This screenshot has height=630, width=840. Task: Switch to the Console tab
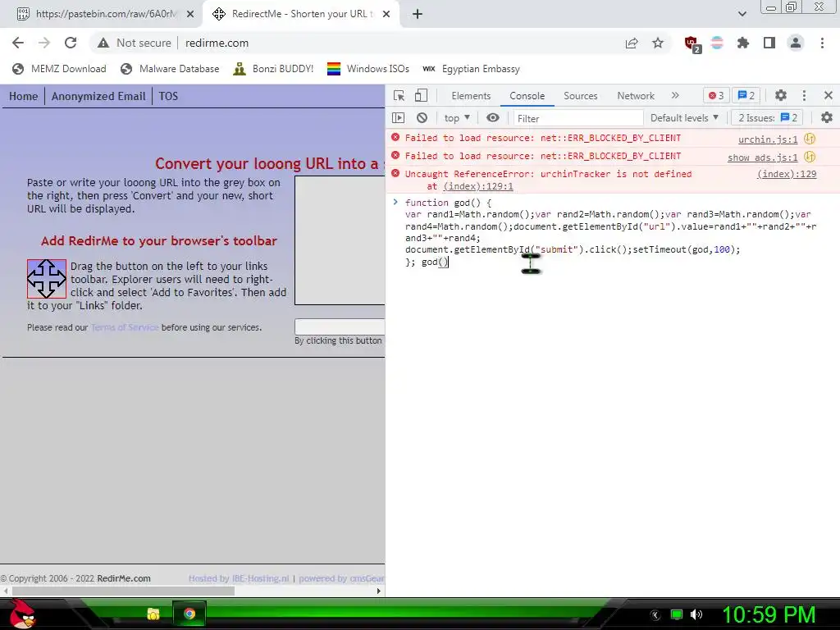[527, 96]
